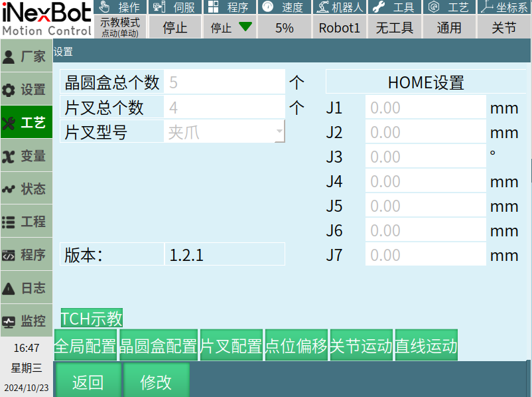Open variables (变量) sidebar icon
This screenshot has width=532, height=397.
[9, 156]
